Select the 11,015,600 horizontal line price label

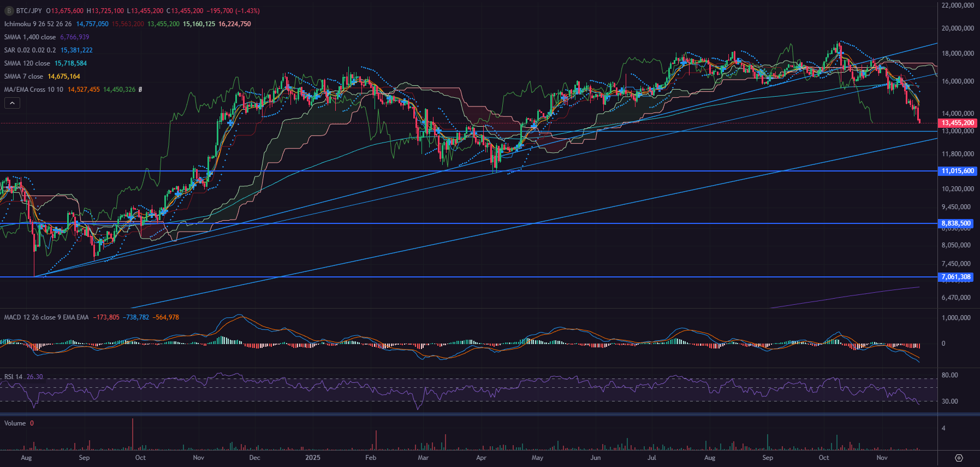click(958, 171)
